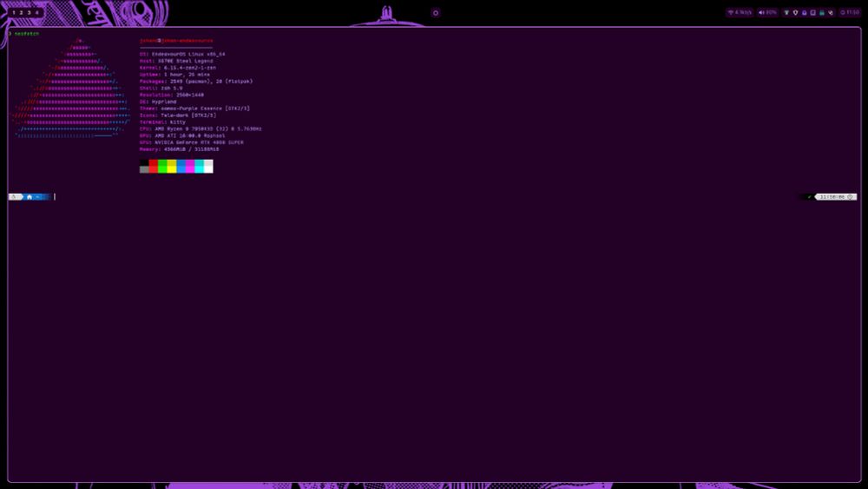
Task: Click the GPU AMD ATI Raphael line
Action: point(182,135)
